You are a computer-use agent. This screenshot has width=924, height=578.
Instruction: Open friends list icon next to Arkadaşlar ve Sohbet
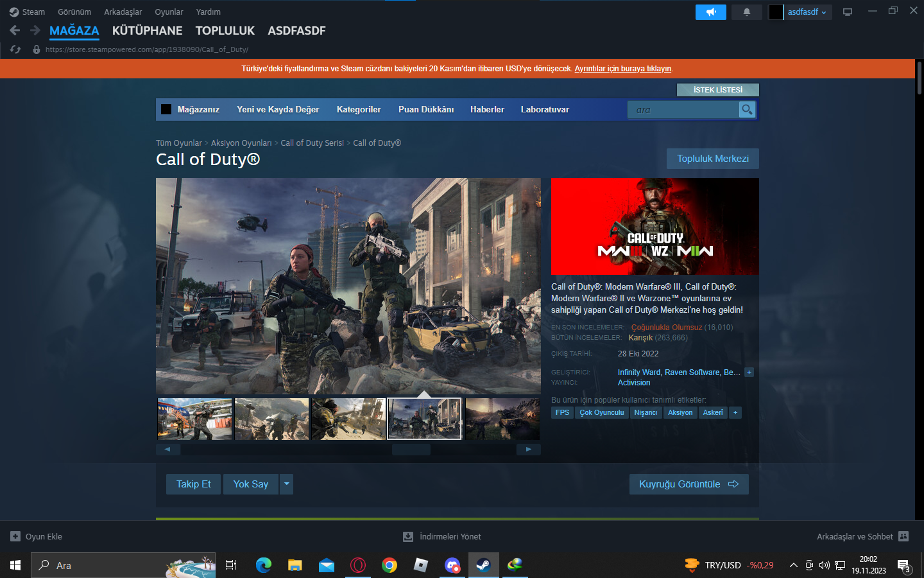tap(903, 536)
